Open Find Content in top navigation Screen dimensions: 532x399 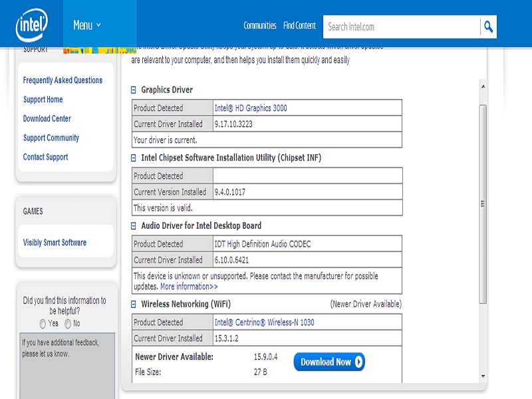click(x=299, y=26)
